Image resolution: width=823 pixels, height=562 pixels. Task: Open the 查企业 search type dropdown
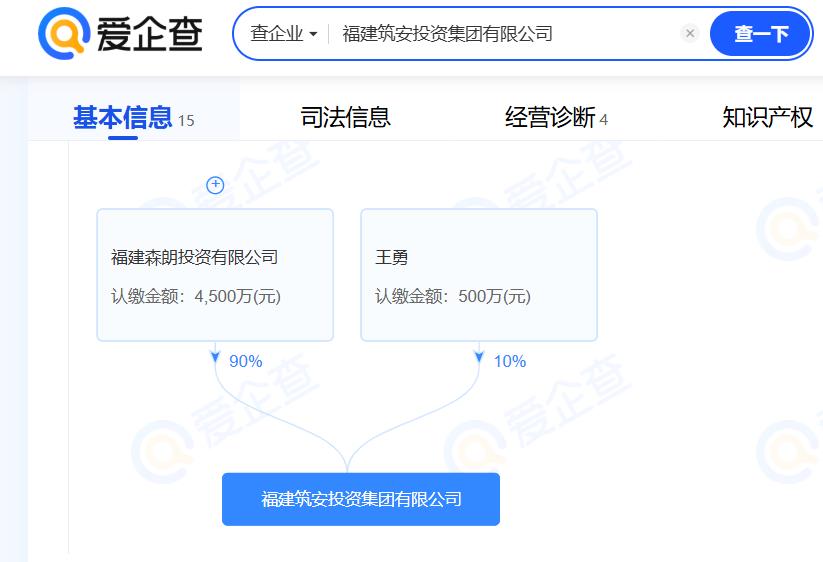point(284,34)
